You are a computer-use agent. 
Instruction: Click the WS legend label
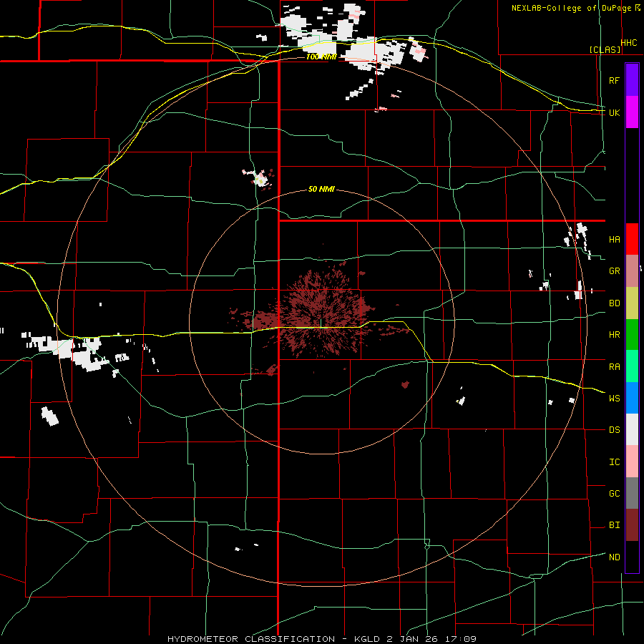click(x=614, y=398)
